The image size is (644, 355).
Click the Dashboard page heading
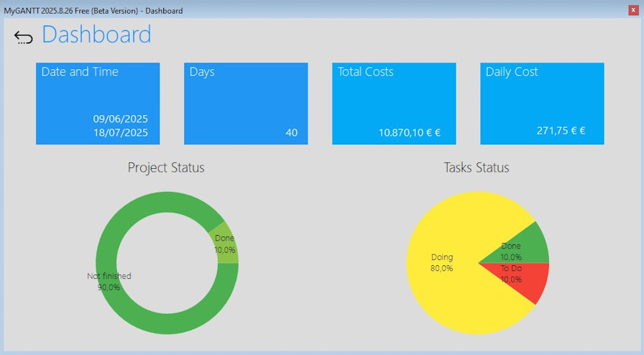pos(96,34)
